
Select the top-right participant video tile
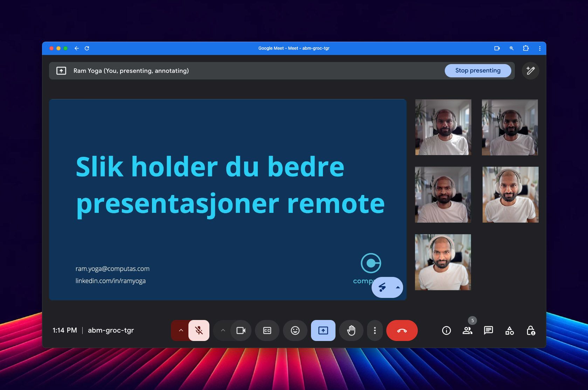[x=510, y=127]
